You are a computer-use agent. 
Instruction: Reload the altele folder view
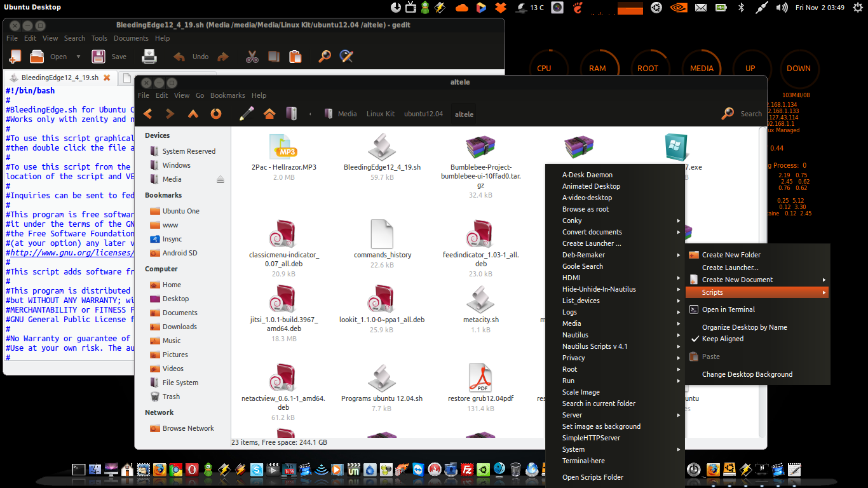coord(216,114)
